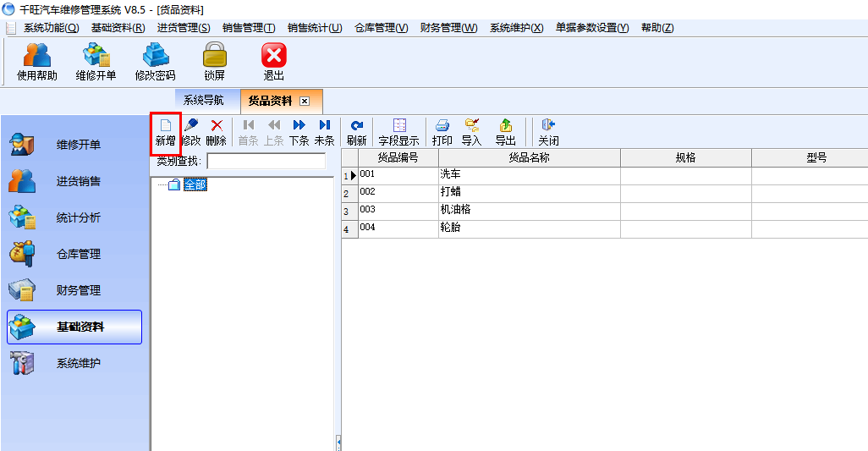Lock screen using 锁屏 padlock icon
868x451 pixels.
tap(214, 62)
